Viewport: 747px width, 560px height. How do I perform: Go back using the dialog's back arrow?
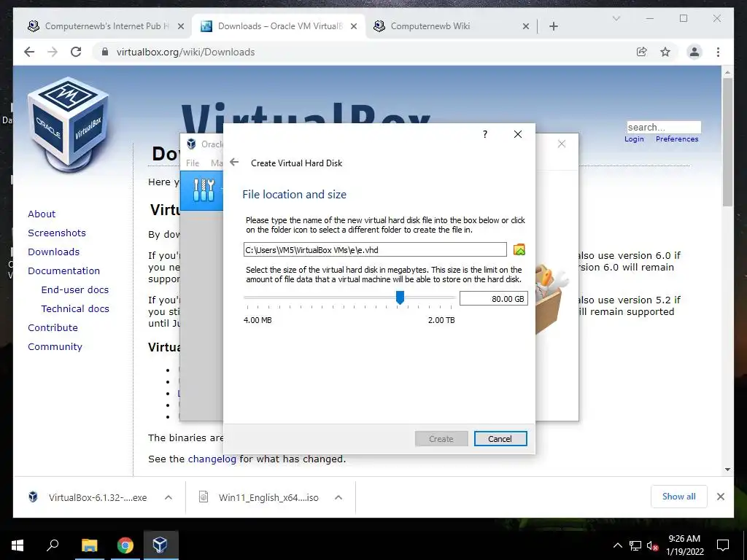click(x=234, y=163)
